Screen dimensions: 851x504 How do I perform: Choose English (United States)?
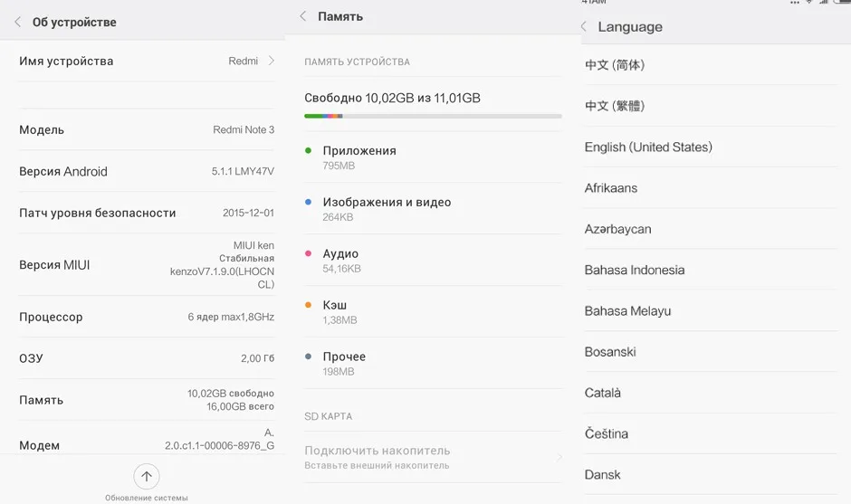(x=711, y=147)
